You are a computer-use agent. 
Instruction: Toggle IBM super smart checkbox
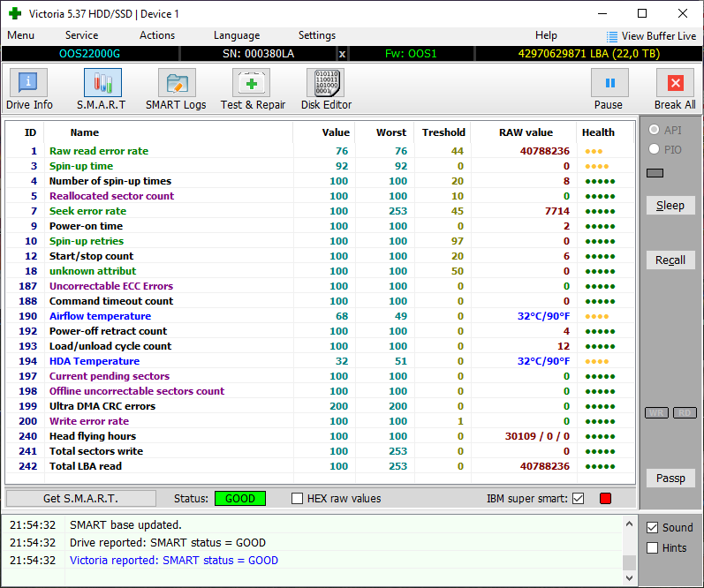point(579,499)
